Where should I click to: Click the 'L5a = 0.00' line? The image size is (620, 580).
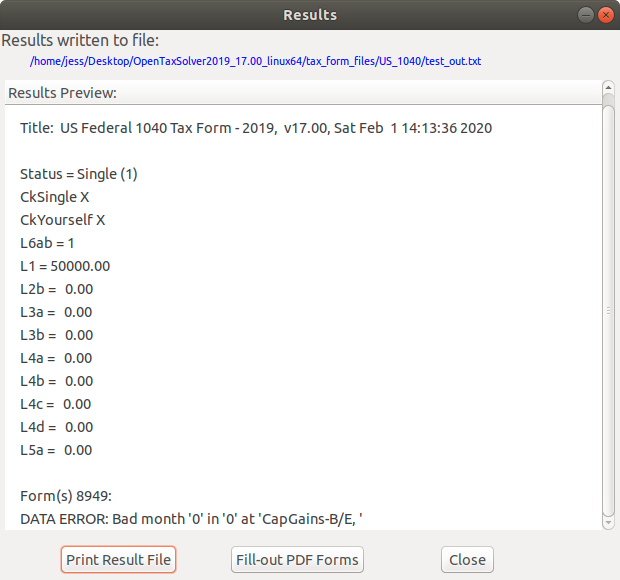tap(56, 450)
